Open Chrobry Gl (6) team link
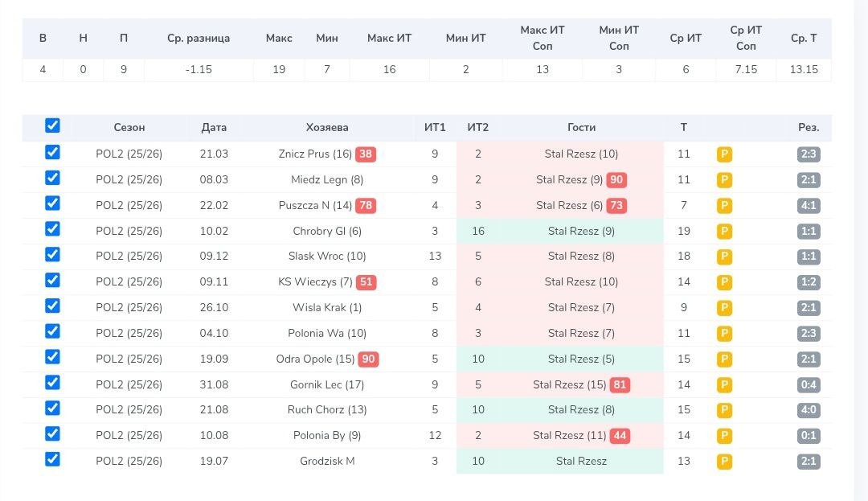Image resolution: width=868 pixels, height=501 pixels. click(327, 232)
